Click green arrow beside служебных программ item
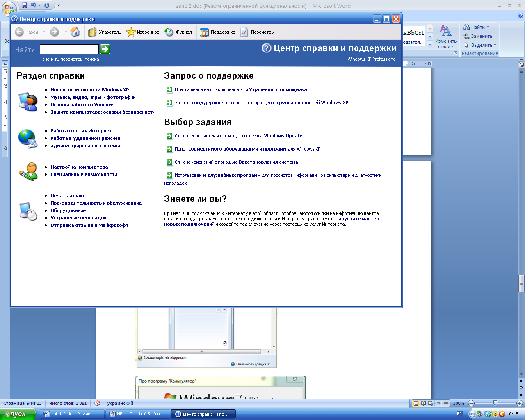Image resolution: width=525 pixels, height=420 pixels. (169, 175)
